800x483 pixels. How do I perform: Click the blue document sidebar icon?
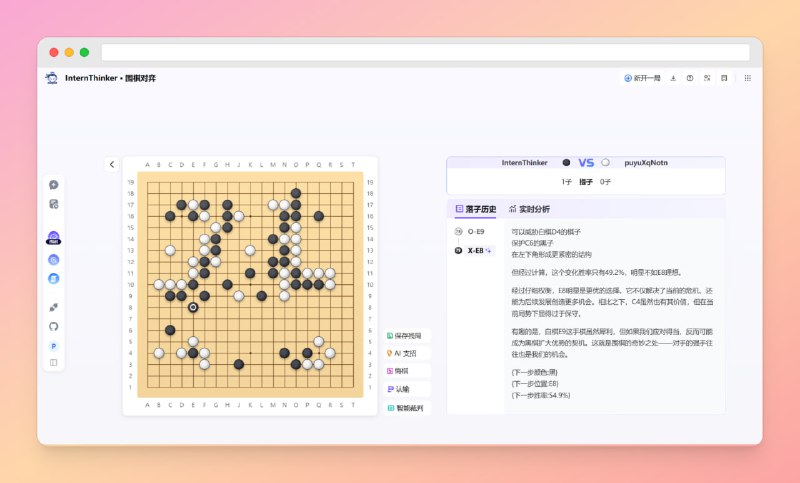tap(54, 278)
